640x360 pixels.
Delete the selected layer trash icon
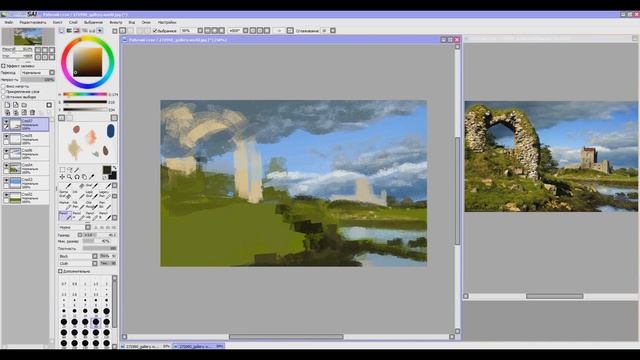(x=32, y=113)
